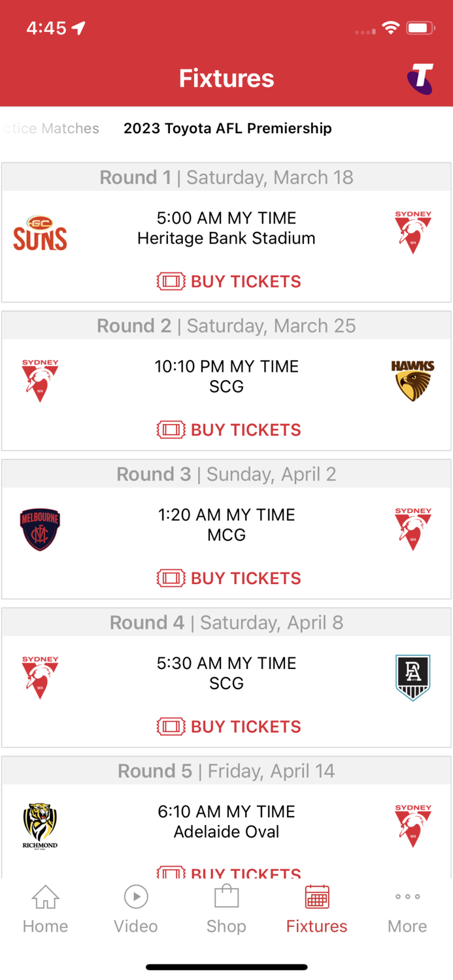Open the Round 4 section header
The image size is (453, 980).
pos(226,623)
